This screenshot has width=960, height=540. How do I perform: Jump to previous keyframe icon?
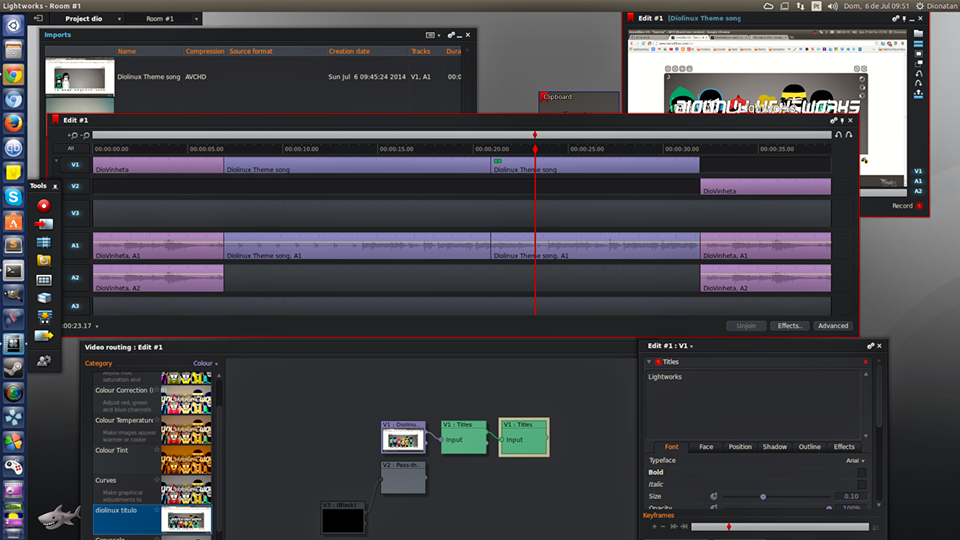coord(674,527)
